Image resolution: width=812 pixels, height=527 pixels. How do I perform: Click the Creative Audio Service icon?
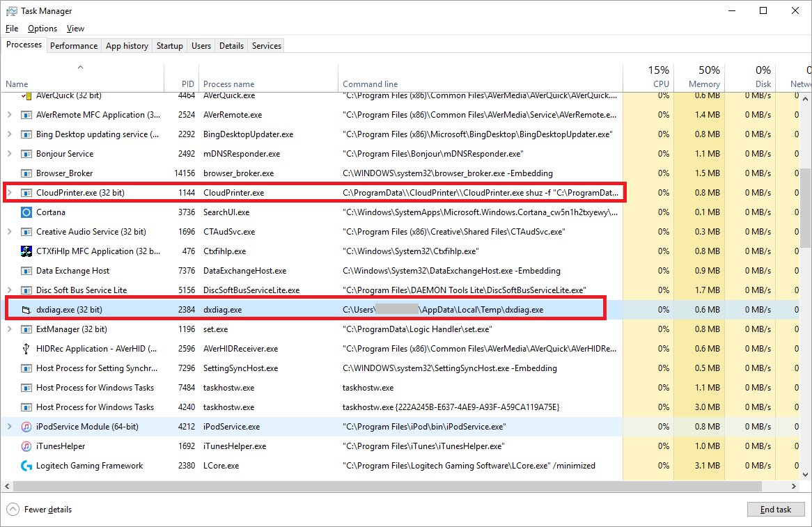(x=26, y=232)
